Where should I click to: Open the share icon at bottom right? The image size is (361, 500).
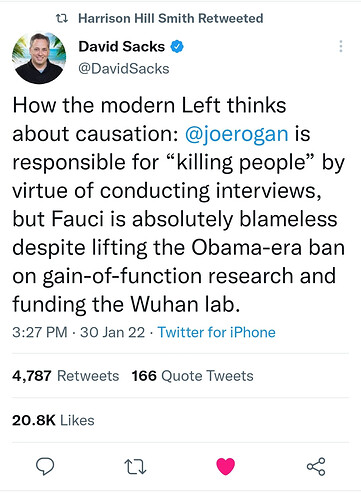click(316, 466)
